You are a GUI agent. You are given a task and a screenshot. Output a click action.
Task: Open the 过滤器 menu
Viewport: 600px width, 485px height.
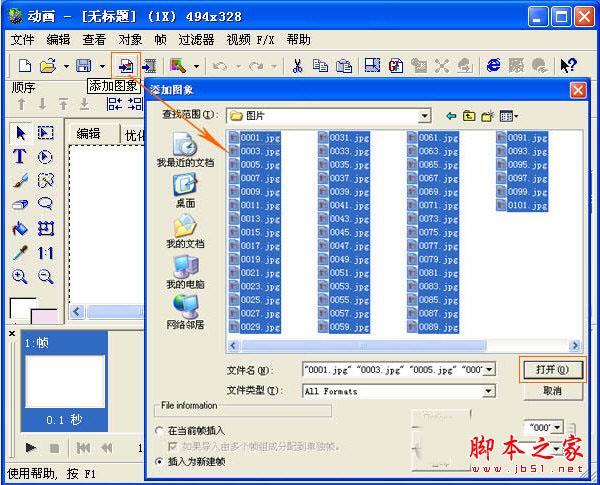click(x=196, y=39)
